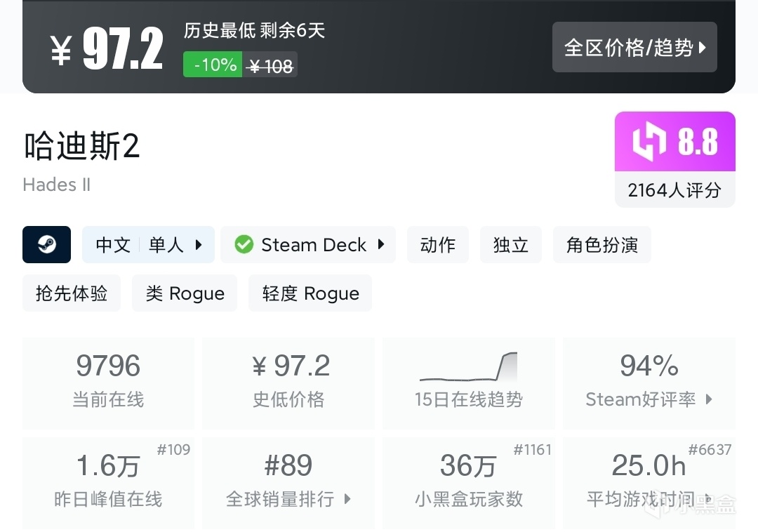Expand Steam好评率 94% review details
Viewport: 758px width, 532px height.
[x=649, y=383]
